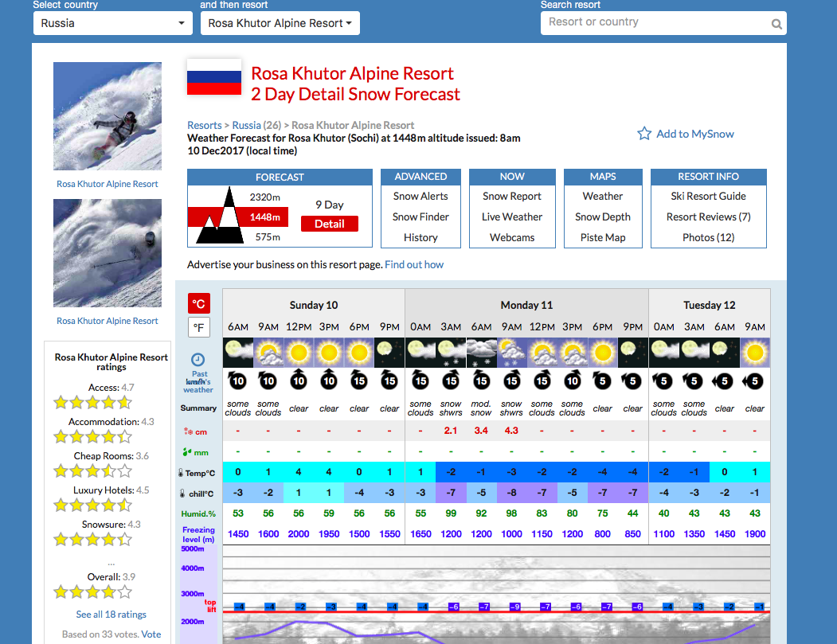Click the Tuesday 12 day header

pos(710,305)
